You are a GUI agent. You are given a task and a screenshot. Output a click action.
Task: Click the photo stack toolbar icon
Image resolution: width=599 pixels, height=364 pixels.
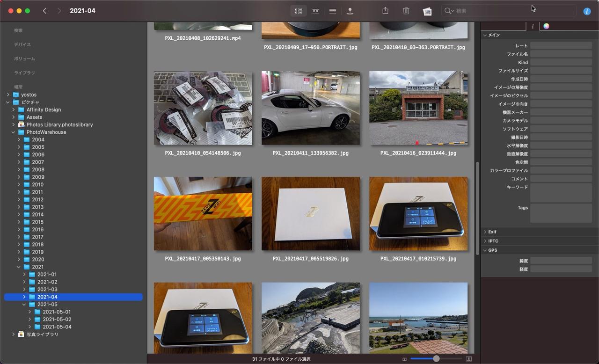427,11
